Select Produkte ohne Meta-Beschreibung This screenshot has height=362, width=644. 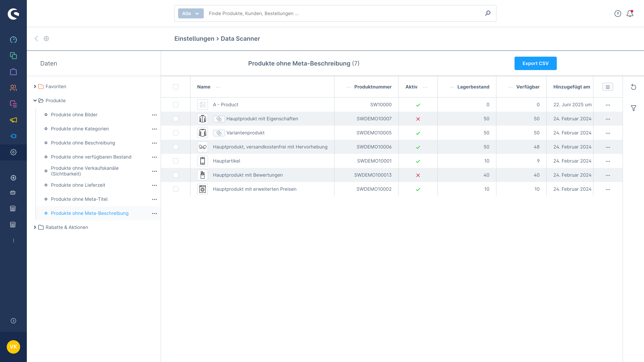(90, 213)
